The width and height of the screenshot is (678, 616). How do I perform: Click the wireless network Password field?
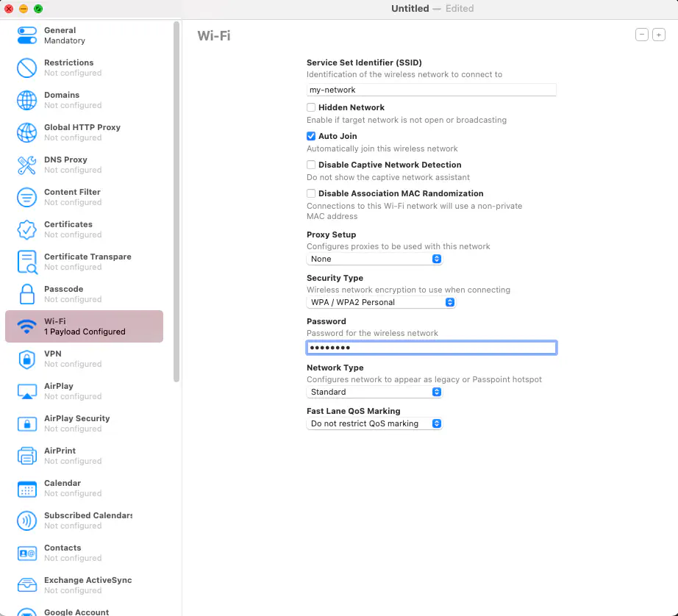click(431, 347)
